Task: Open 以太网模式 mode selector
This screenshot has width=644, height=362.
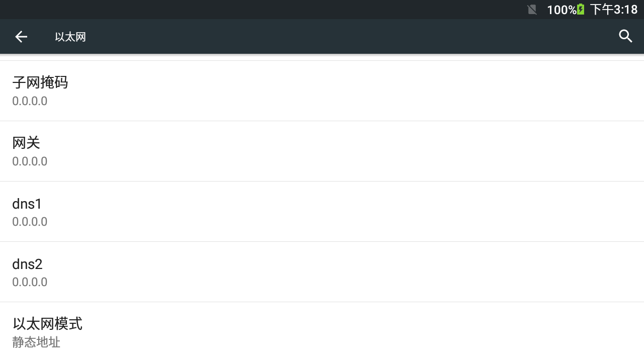Action: [x=322, y=332]
